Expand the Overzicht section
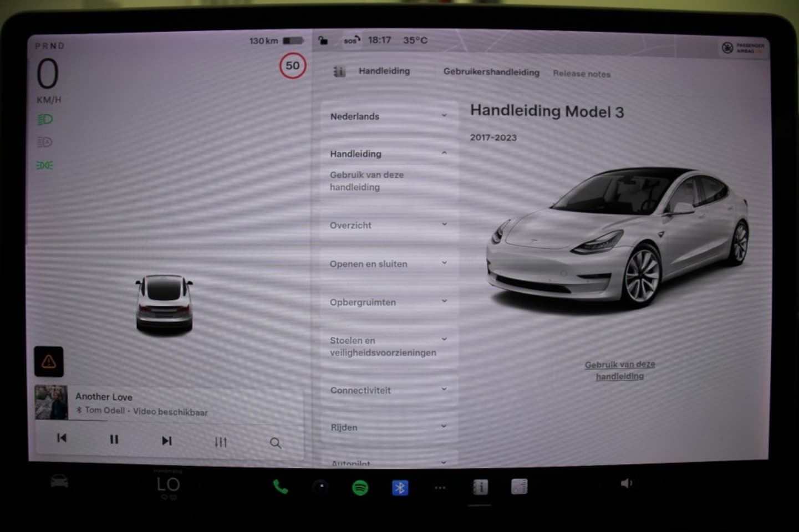The image size is (799, 532). [x=389, y=225]
